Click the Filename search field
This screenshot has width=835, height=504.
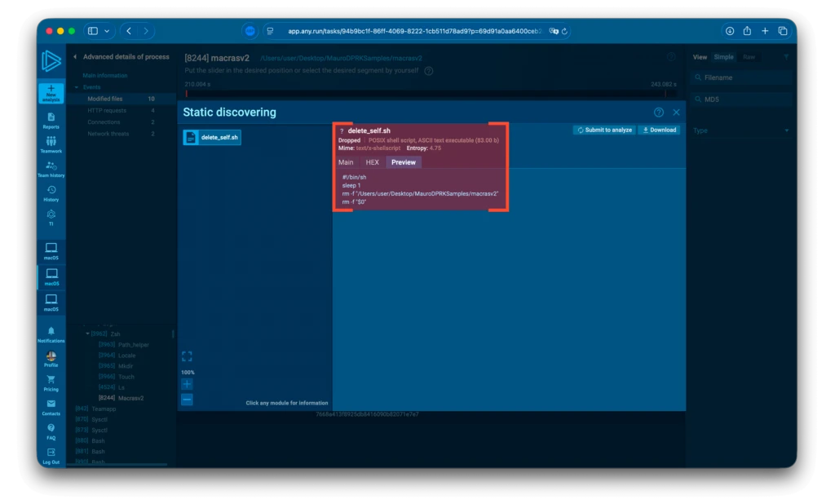(740, 77)
